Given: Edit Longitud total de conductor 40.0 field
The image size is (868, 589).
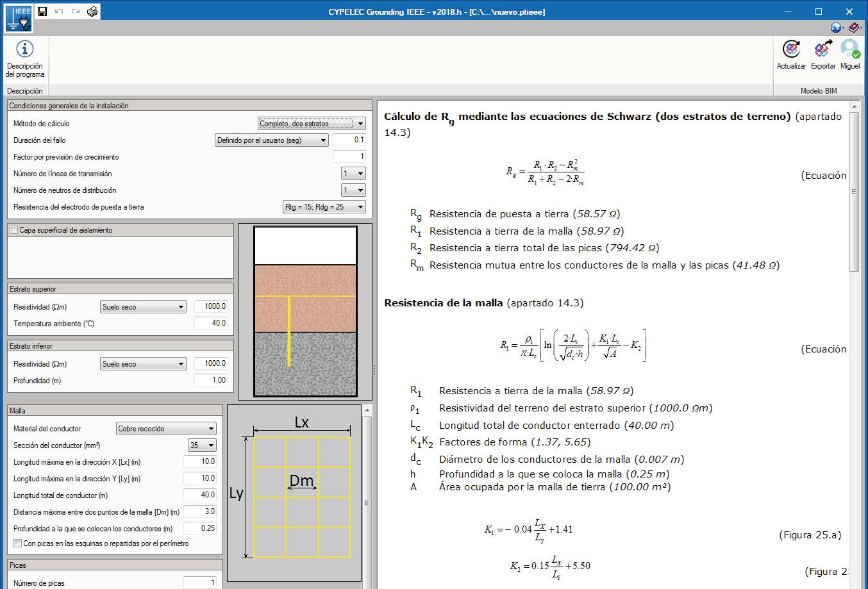Looking at the screenshot, I should pos(200,495).
